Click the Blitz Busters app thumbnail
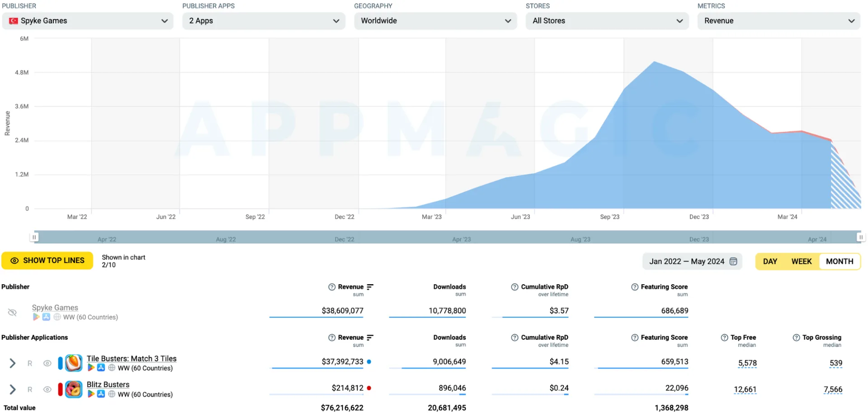868x417 pixels. click(74, 389)
